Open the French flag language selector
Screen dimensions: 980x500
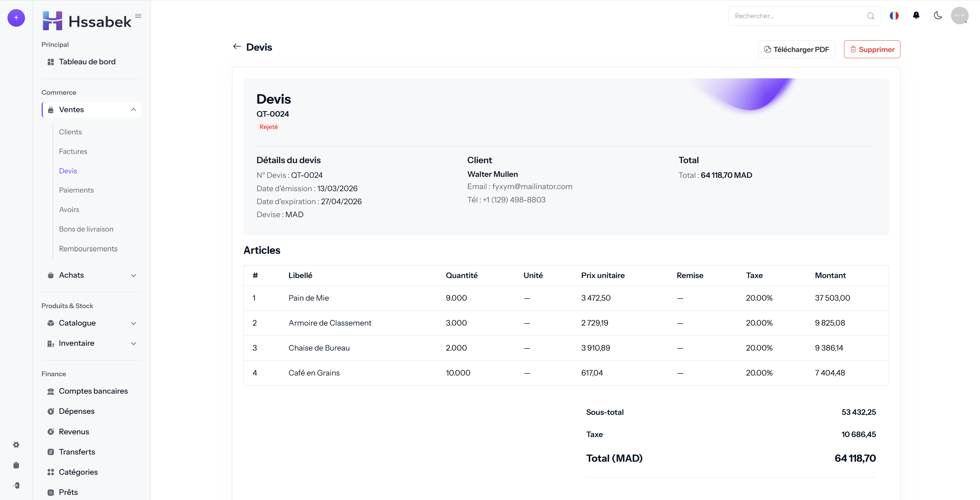tap(894, 16)
